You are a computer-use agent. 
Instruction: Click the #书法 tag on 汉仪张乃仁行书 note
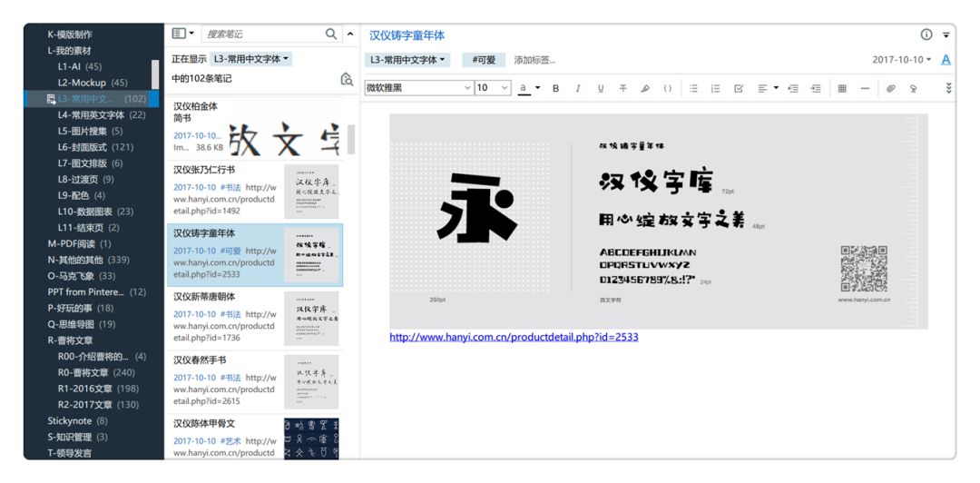(230, 187)
